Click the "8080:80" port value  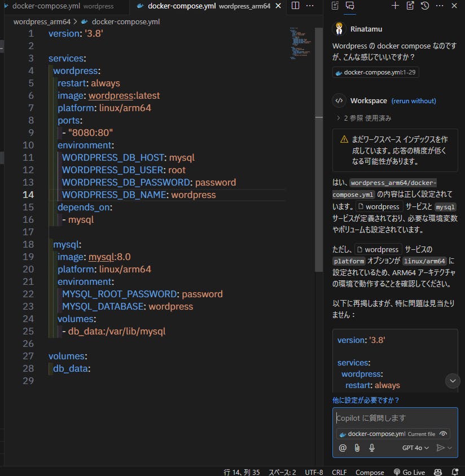coord(90,133)
